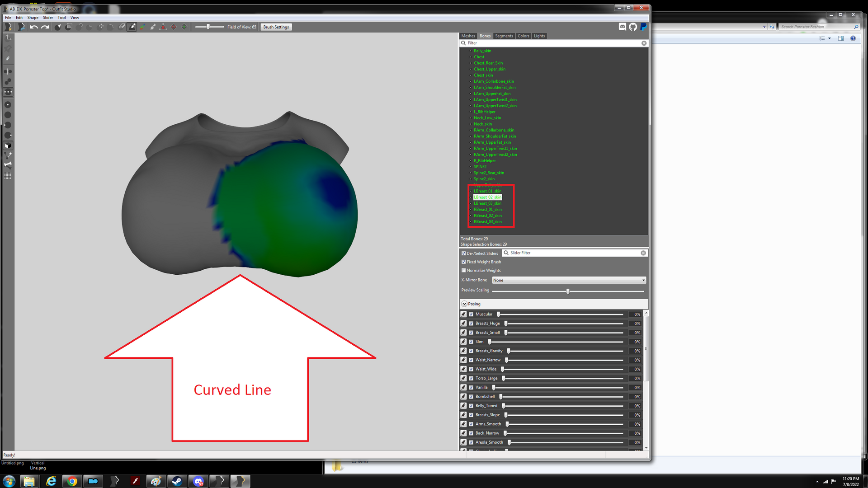Image resolution: width=868 pixels, height=488 pixels.
Task: Clear the bone Filter field
Action: pos(644,43)
